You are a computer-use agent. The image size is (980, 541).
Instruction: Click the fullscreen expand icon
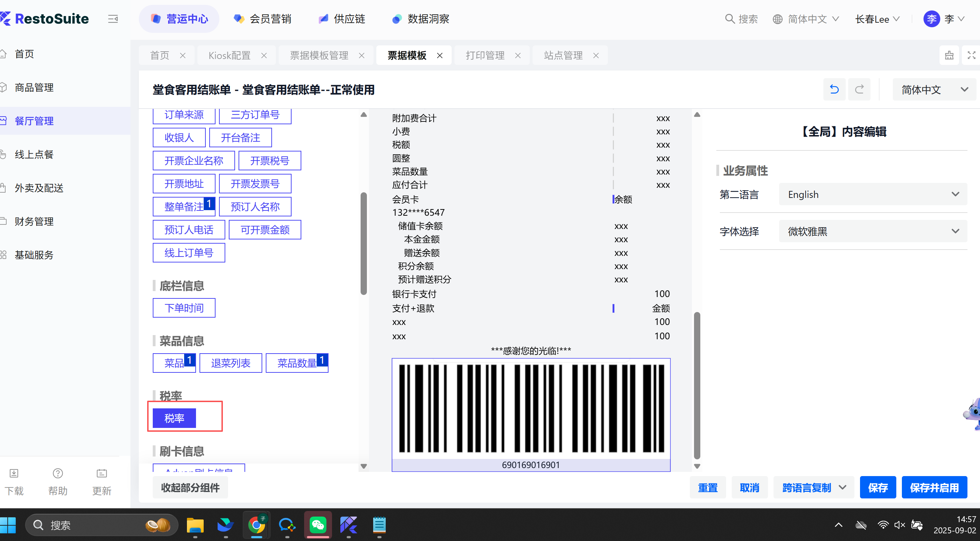(x=971, y=55)
